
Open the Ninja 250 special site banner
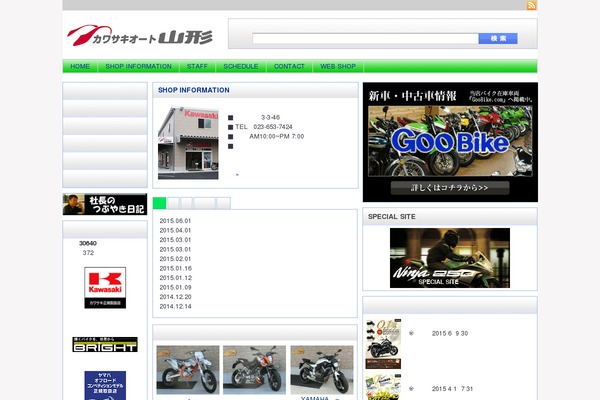pos(450,258)
